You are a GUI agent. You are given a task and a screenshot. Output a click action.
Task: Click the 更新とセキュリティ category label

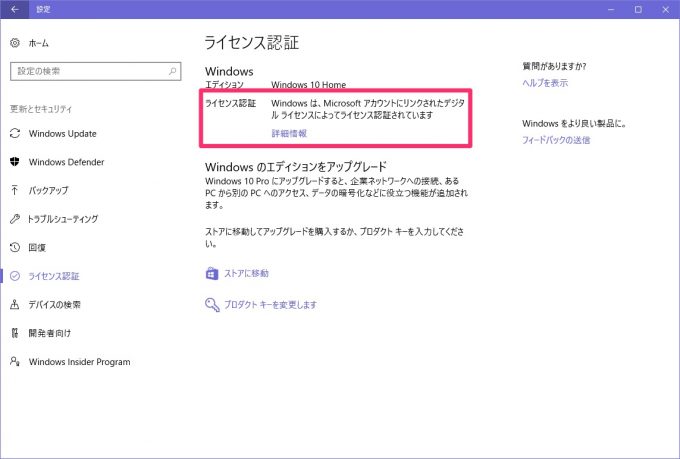pyautogui.click(x=41, y=109)
